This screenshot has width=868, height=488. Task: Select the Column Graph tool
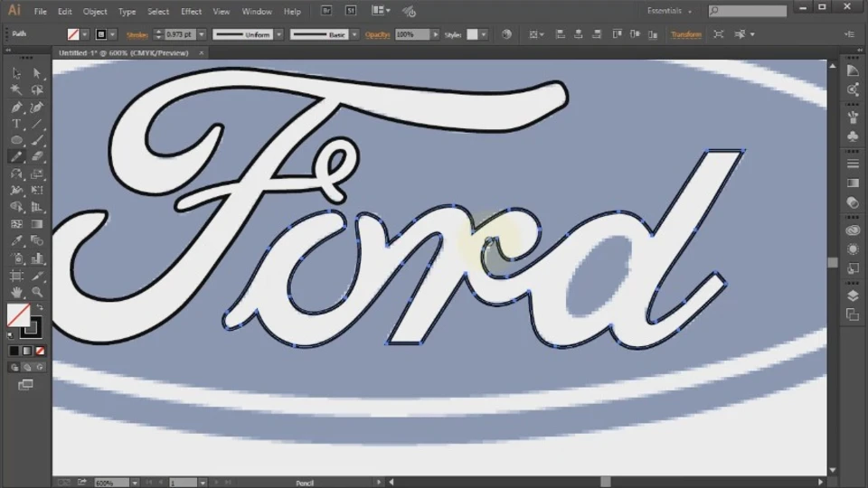pyautogui.click(x=37, y=258)
